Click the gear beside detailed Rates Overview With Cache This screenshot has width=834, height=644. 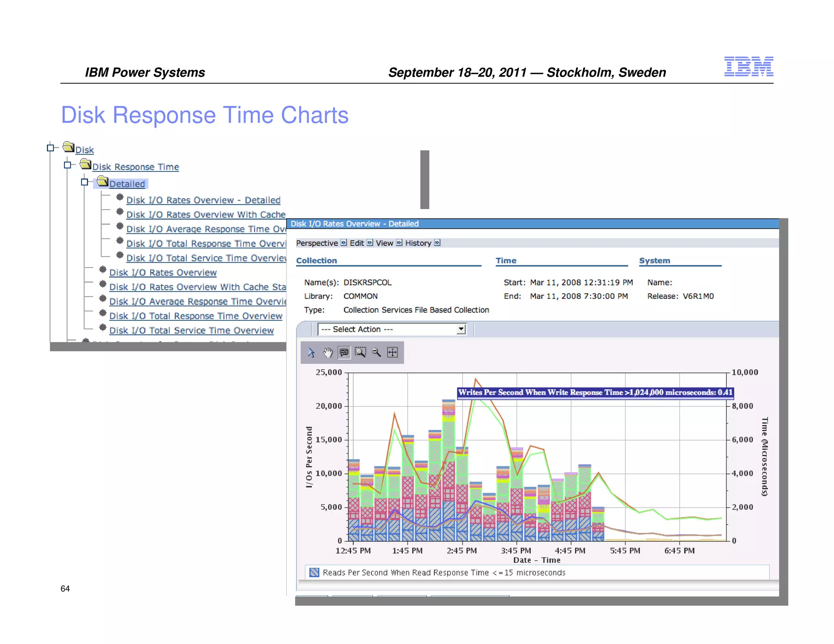[120, 212]
